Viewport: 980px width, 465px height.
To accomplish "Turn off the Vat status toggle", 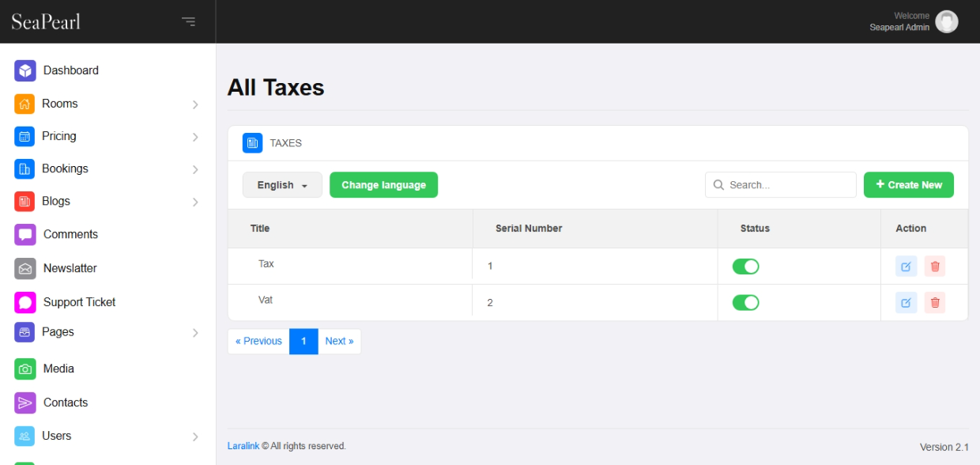I will coord(745,302).
